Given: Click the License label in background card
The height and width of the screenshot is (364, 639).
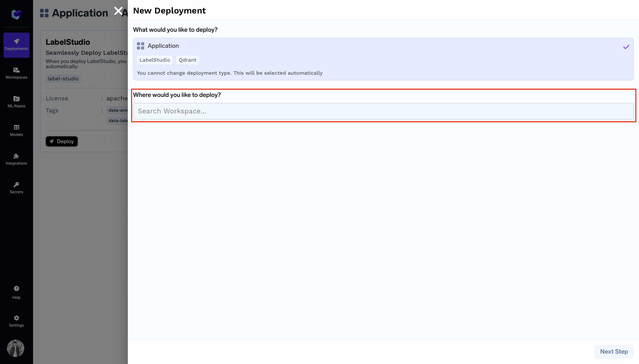Looking at the screenshot, I should (x=57, y=99).
